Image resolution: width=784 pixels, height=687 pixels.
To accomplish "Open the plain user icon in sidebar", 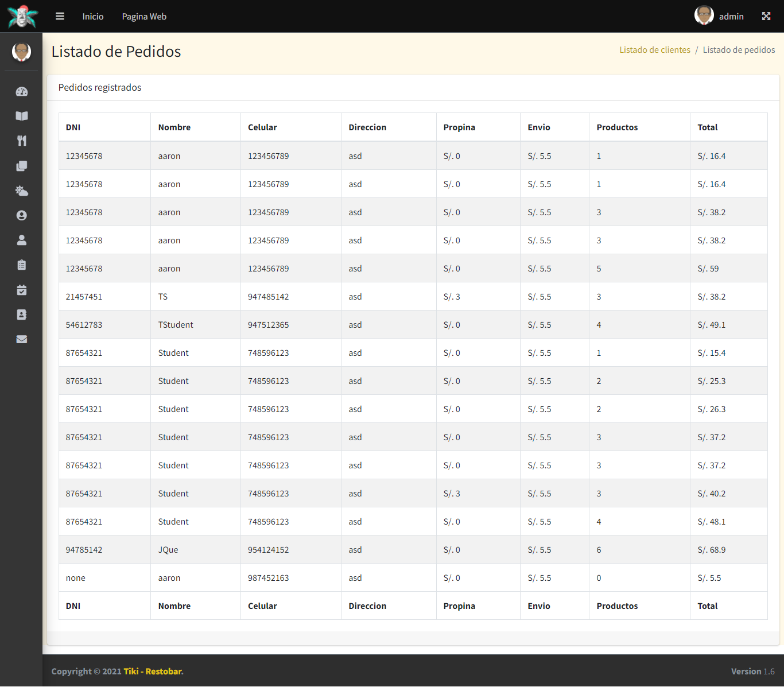I will [22, 240].
